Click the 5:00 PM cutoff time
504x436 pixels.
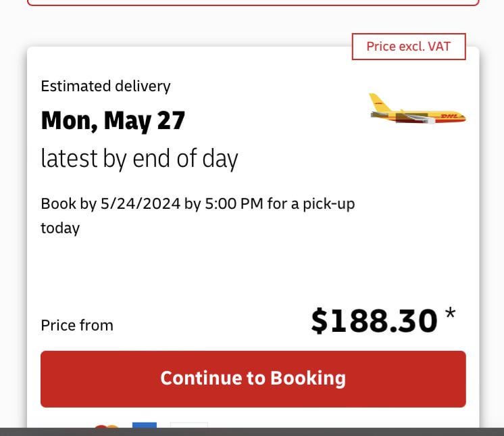click(233, 203)
